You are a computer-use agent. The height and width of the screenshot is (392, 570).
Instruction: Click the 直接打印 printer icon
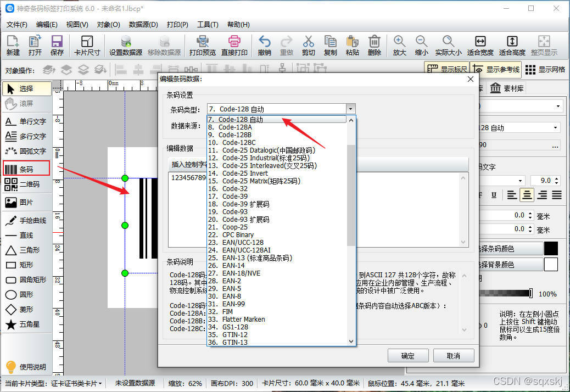234,46
